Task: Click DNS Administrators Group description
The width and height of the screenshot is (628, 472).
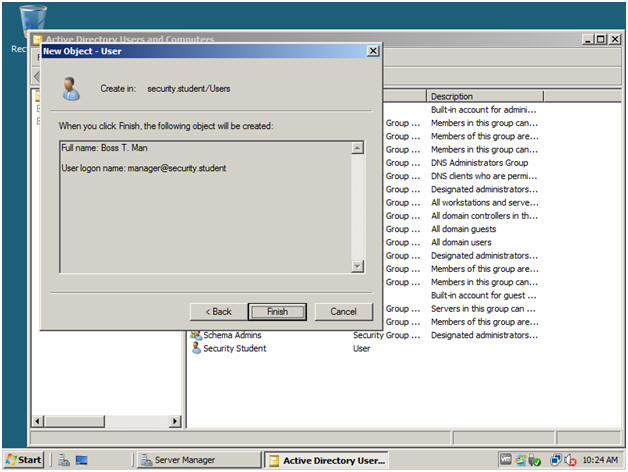Action: (x=479, y=163)
